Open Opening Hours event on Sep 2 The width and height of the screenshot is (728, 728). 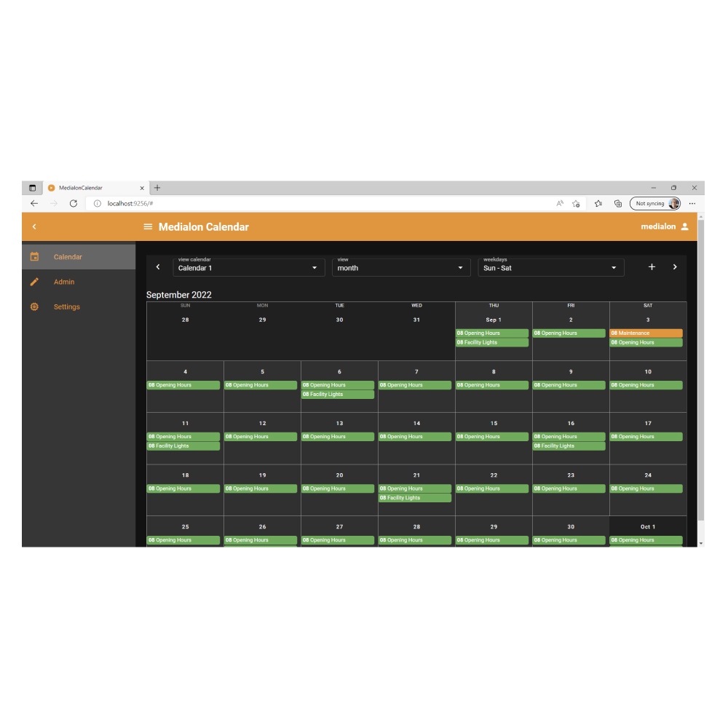pos(569,333)
